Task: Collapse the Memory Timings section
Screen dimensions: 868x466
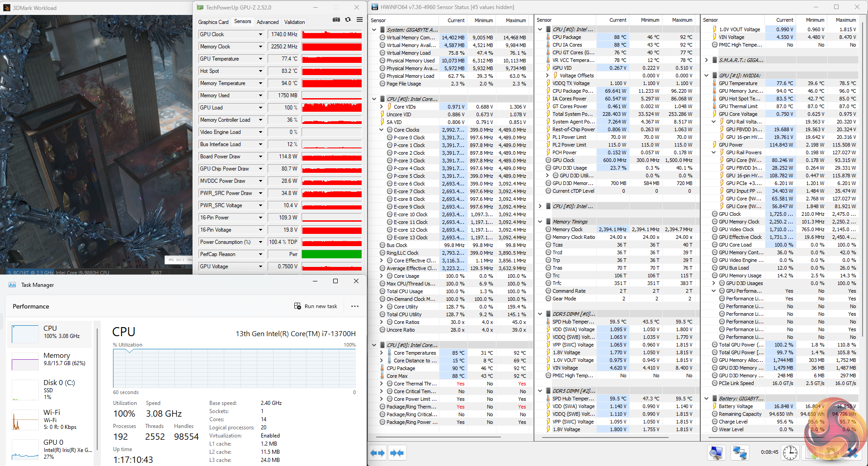Action: [540, 222]
